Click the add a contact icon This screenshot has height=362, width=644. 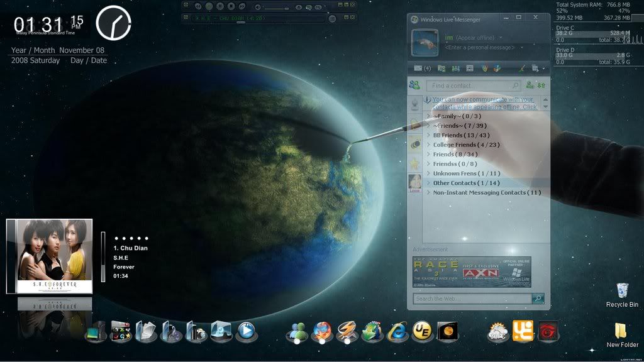531,85
